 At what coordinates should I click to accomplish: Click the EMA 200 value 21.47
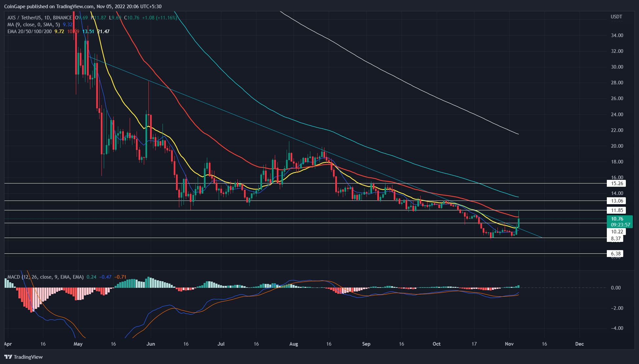click(103, 32)
